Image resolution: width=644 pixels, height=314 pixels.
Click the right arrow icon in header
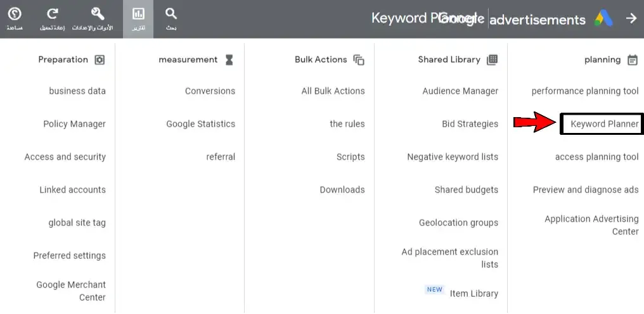tap(631, 18)
